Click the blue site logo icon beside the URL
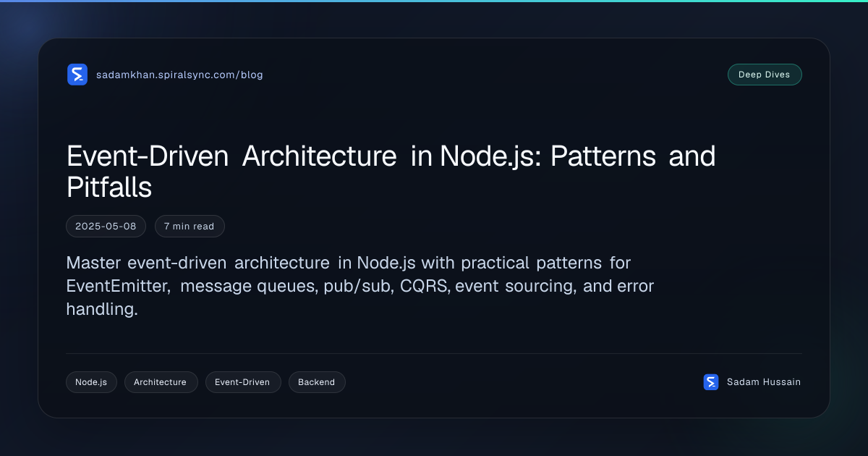 coord(77,75)
